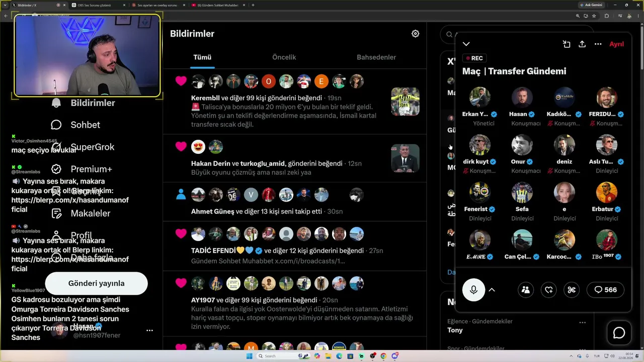Click deniz speaker avatar in Space
The width and height of the screenshot is (644, 362).
pos(565,145)
